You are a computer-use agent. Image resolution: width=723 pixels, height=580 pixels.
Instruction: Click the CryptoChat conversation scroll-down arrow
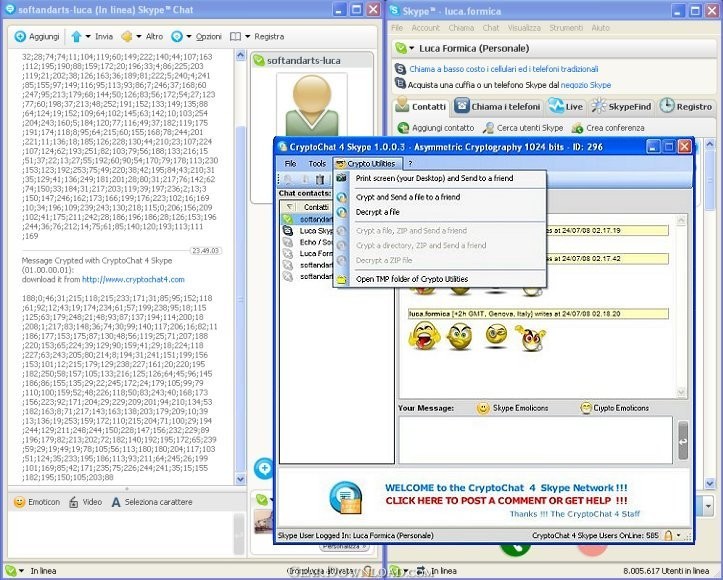click(x=681, y=392)
